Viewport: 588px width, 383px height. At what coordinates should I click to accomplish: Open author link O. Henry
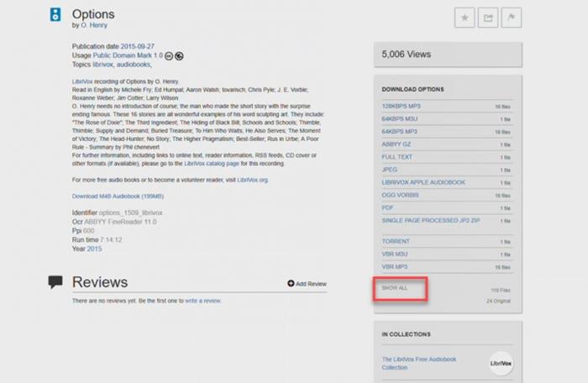pyautogui.click(x=94, y=25)
